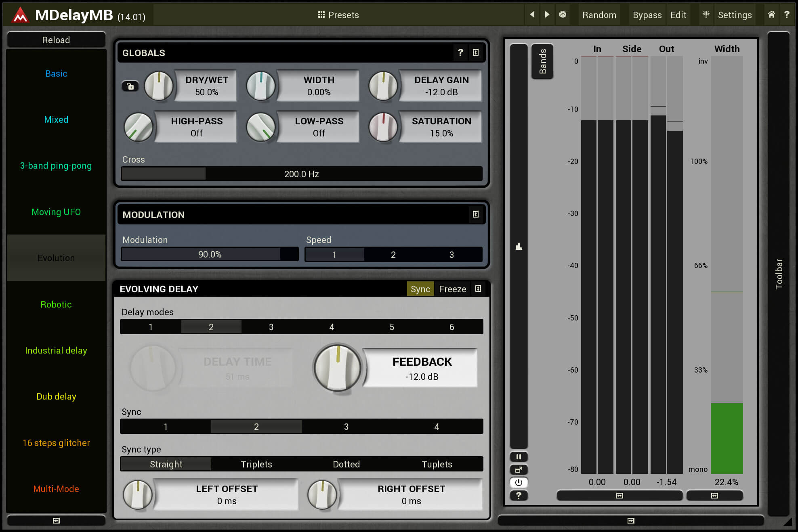The image size is (798, 532).
Task: Collapse the preset list with the bottom icon
Action: pos(56,521)
